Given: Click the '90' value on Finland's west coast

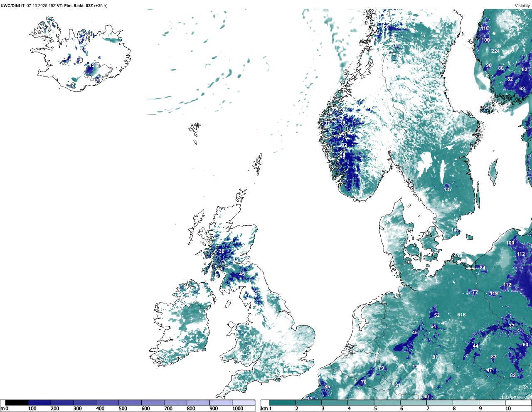Looking at the screenshot, I should pyautogui.click(x=489, y=65).
